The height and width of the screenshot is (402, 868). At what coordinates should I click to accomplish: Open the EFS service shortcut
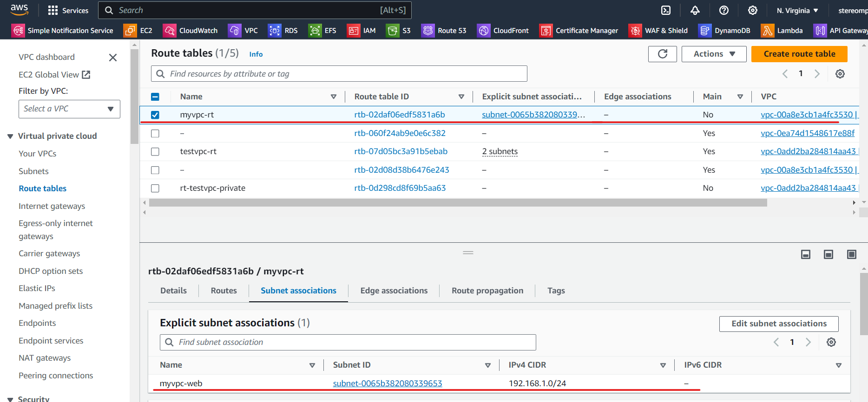tap(322, 31)
